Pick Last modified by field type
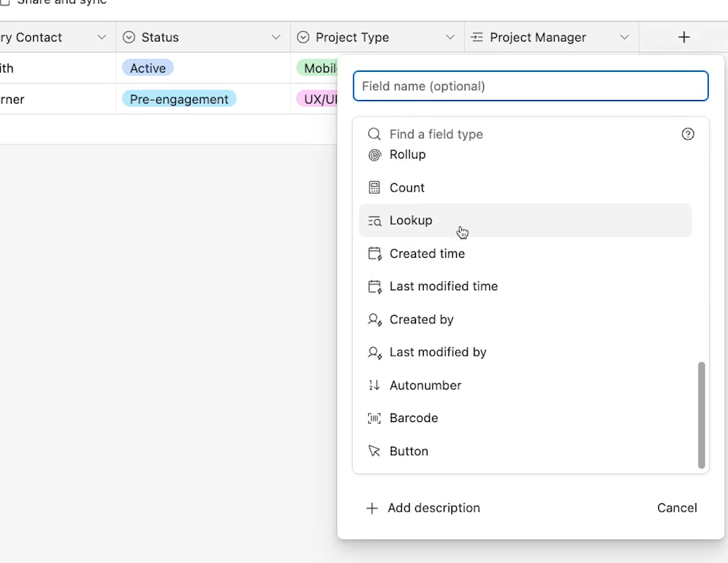 tap(438, 352)
